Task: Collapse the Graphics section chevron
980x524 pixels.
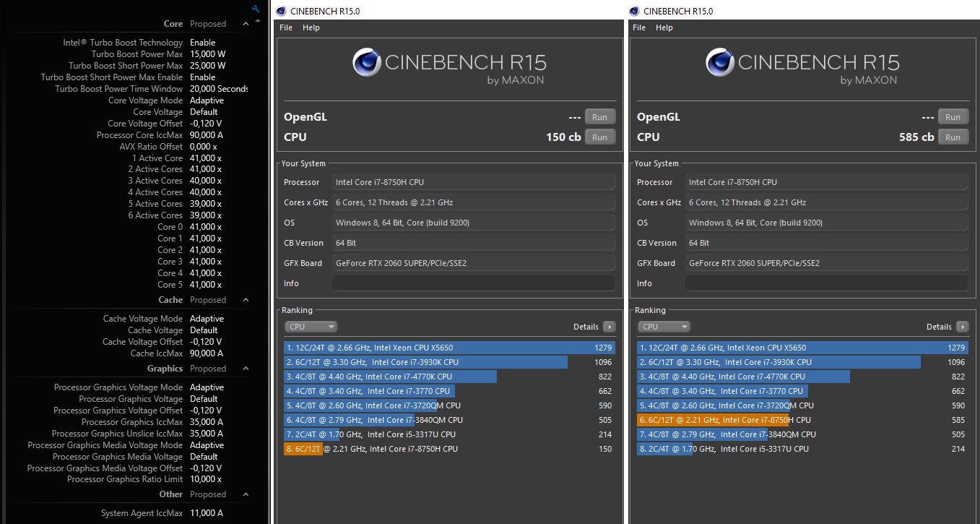Action: pyautogui.click(x=246, y=369)
